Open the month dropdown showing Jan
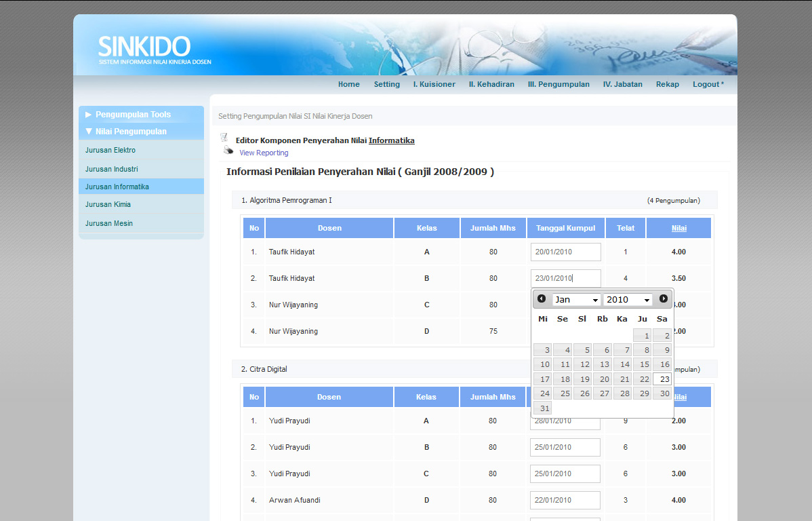Screen dimensions: 812x521 577,300
